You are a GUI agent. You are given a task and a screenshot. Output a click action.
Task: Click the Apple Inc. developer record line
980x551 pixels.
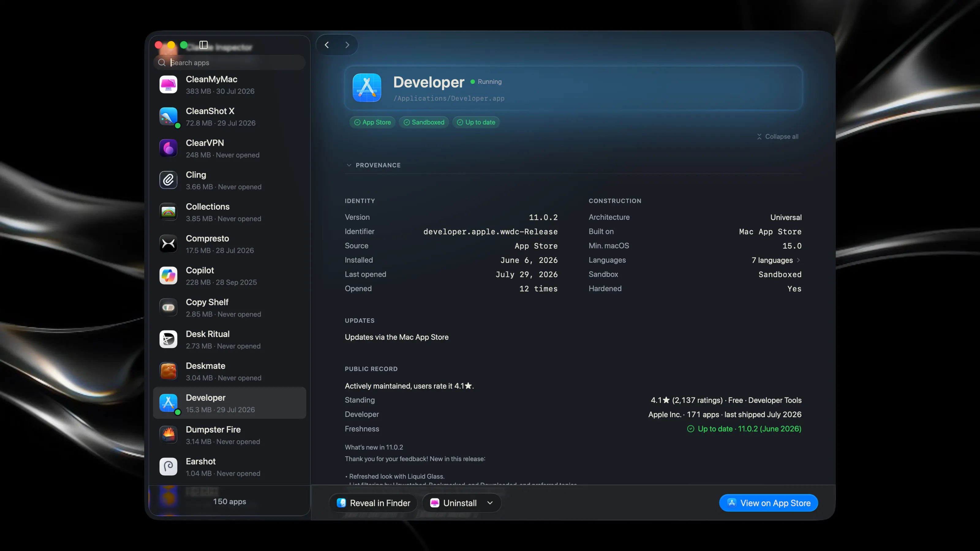click(725, 414)
